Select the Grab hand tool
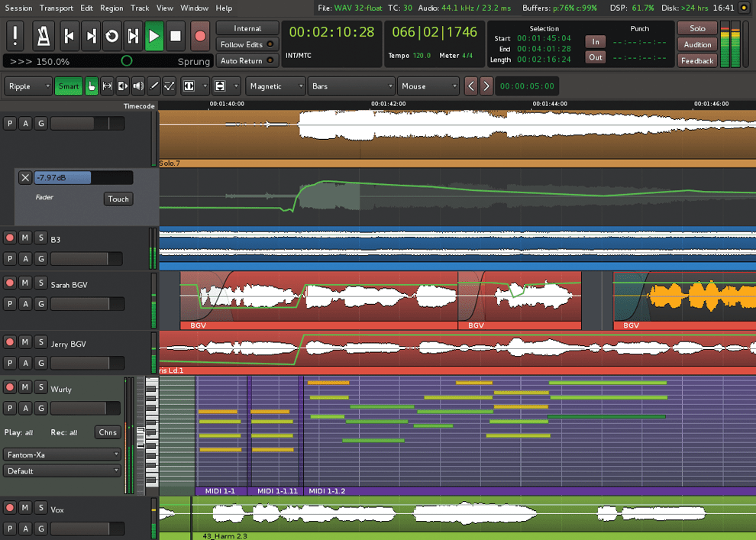The width and height of the screenshot is (756, 540). [91, 86]
